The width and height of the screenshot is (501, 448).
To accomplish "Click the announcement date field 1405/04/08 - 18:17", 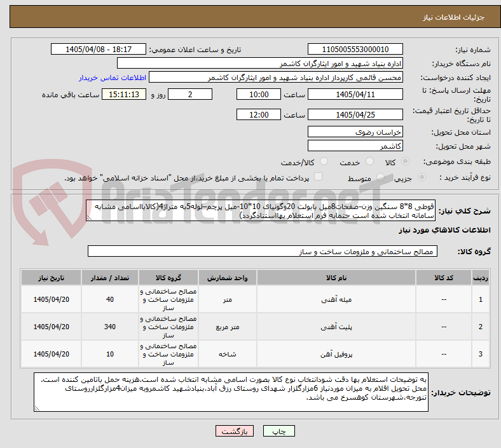I will (x=99, y=49).
